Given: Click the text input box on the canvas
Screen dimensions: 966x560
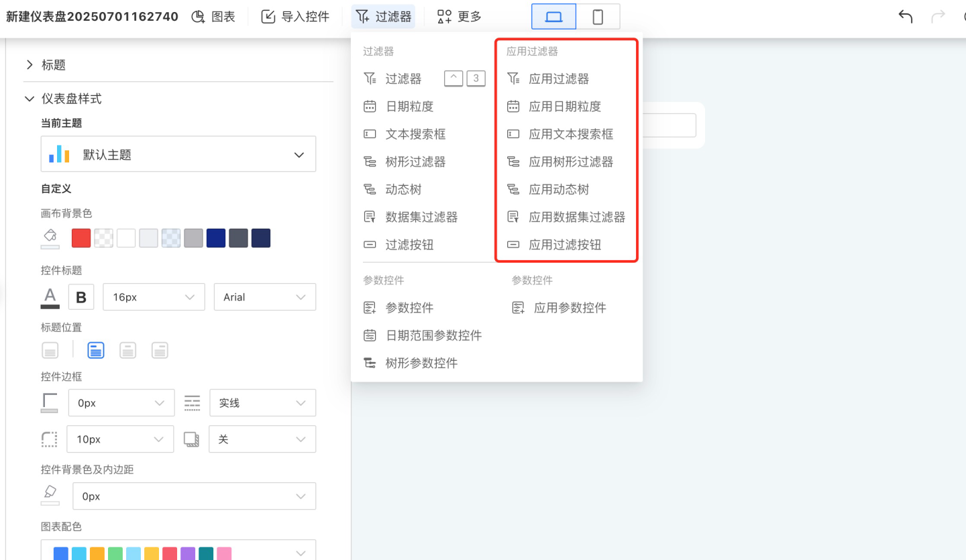Looking at the screenshot, I should 669,125.
